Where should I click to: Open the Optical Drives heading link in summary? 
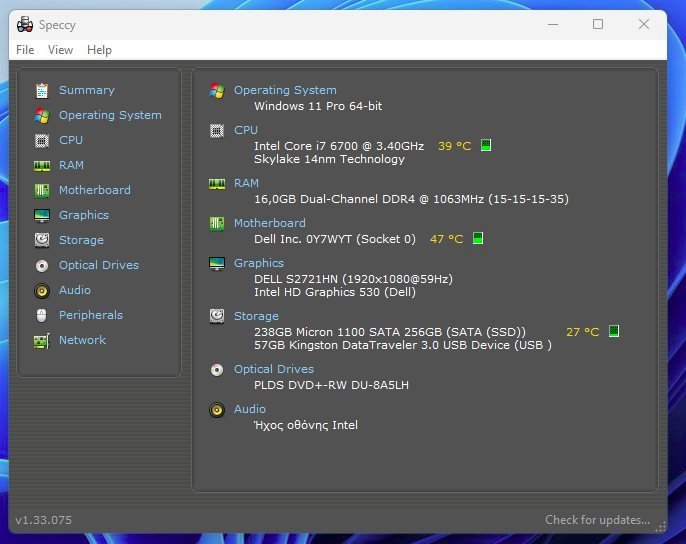pos(274,369)
